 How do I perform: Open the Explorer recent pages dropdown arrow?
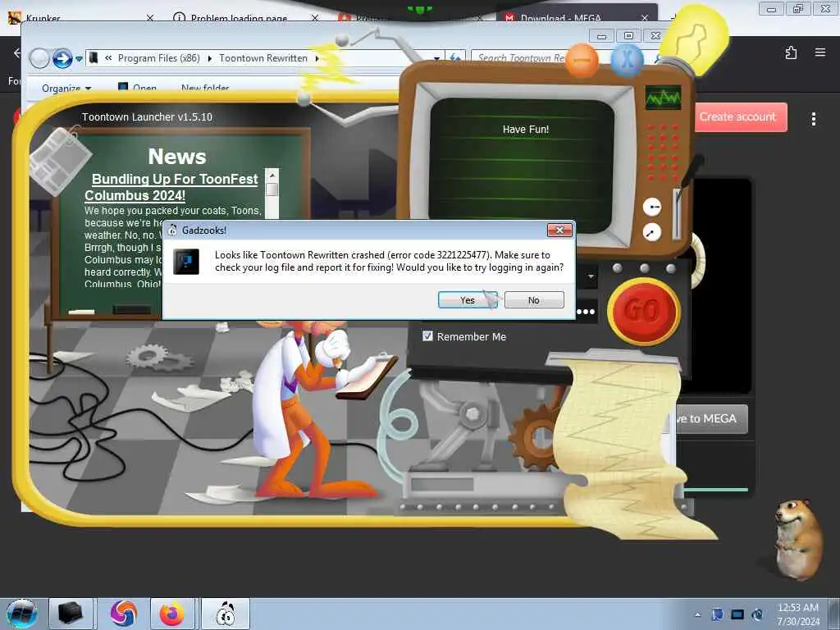click(x=79, y=58)
